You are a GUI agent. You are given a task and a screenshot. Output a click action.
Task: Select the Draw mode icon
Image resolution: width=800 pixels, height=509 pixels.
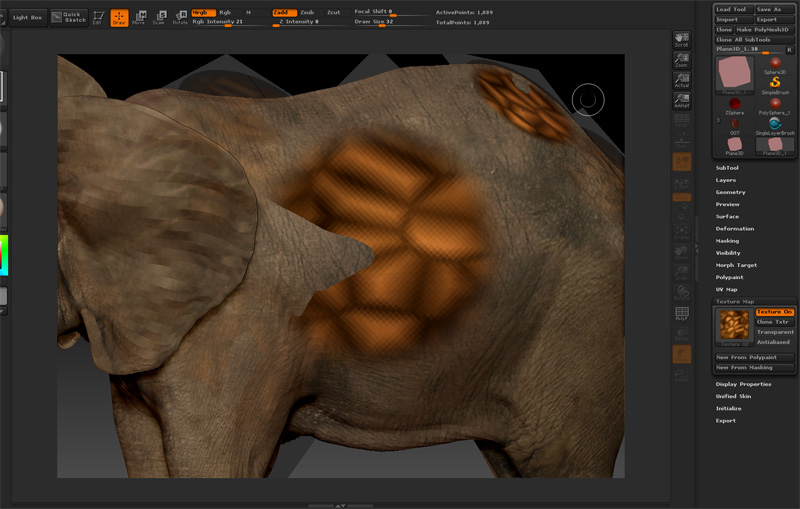point(119,17)
